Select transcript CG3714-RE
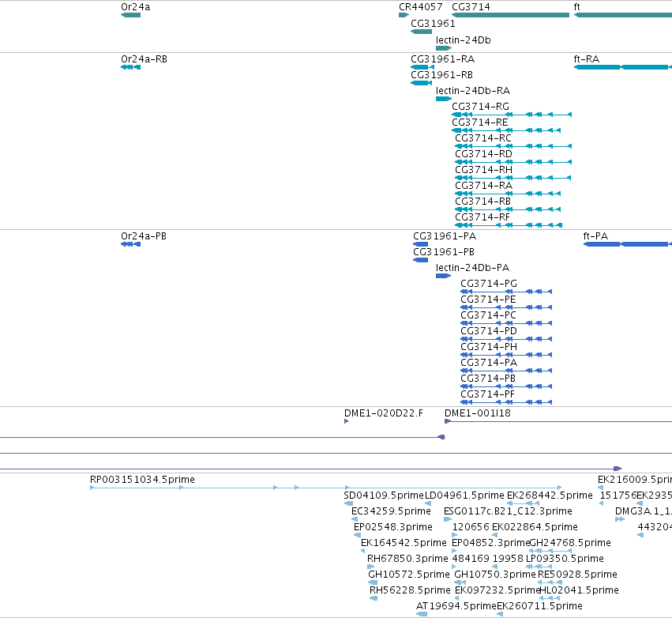Screen dimensions: 672x618 tap(506, 130)
